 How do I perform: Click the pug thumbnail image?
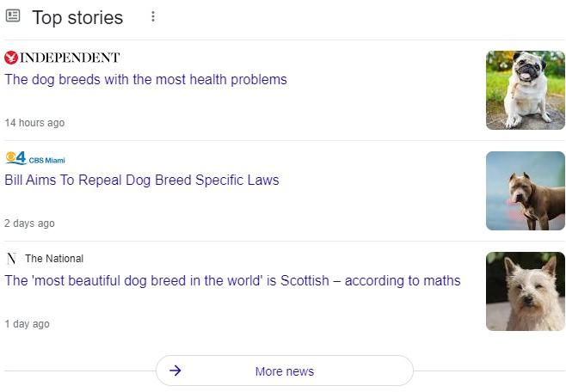click(525, 90)
